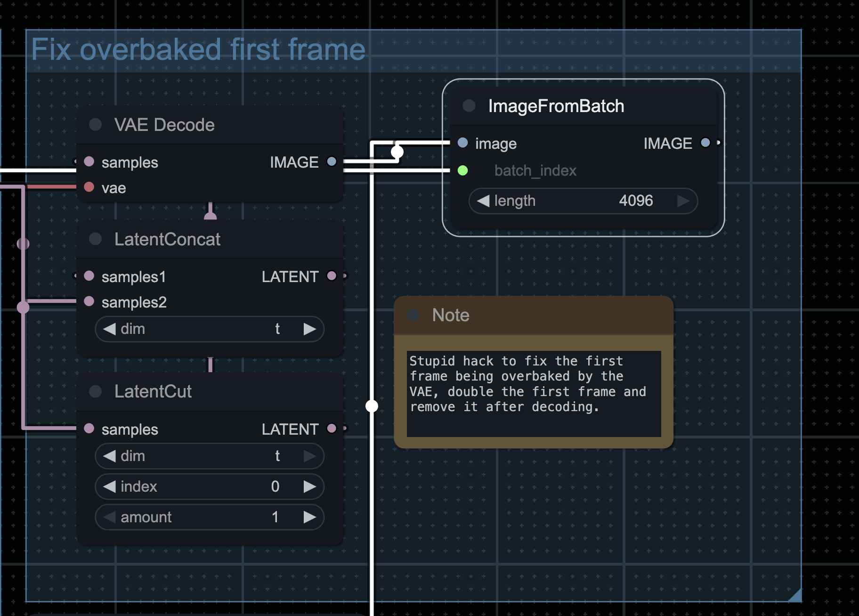Click the samples input socket on LatentCut
Viewport: 859px width, 616px height.
[x=89, y=428]
